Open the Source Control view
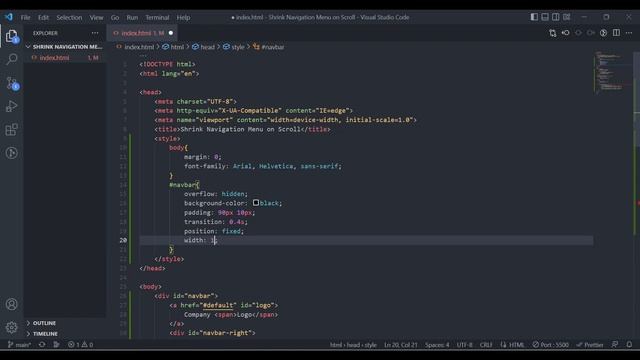640x360 pixels. coord(12,83)
